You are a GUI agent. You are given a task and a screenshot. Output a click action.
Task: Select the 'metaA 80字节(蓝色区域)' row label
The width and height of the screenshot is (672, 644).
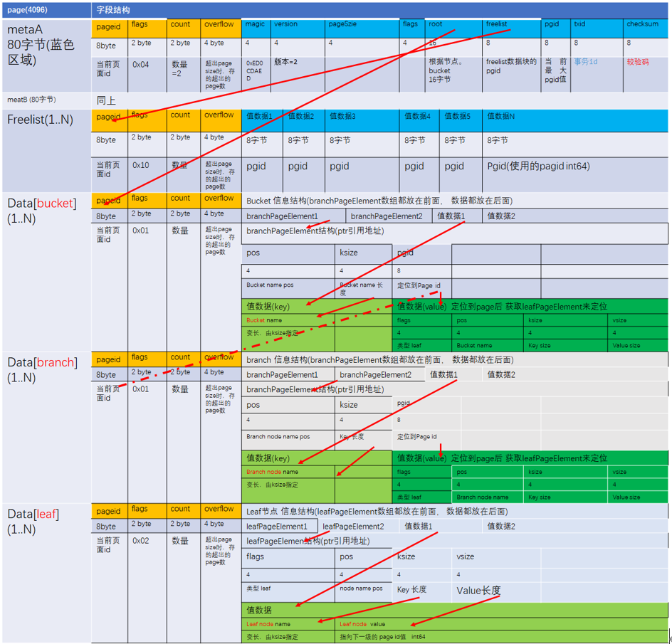pos(46,56)
